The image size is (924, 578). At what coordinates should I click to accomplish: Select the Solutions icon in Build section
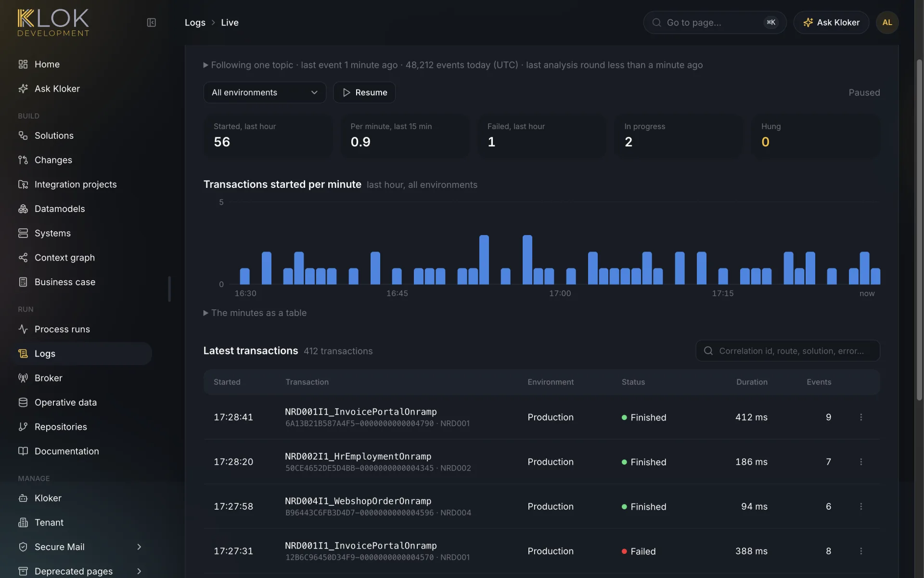[23, 135]
